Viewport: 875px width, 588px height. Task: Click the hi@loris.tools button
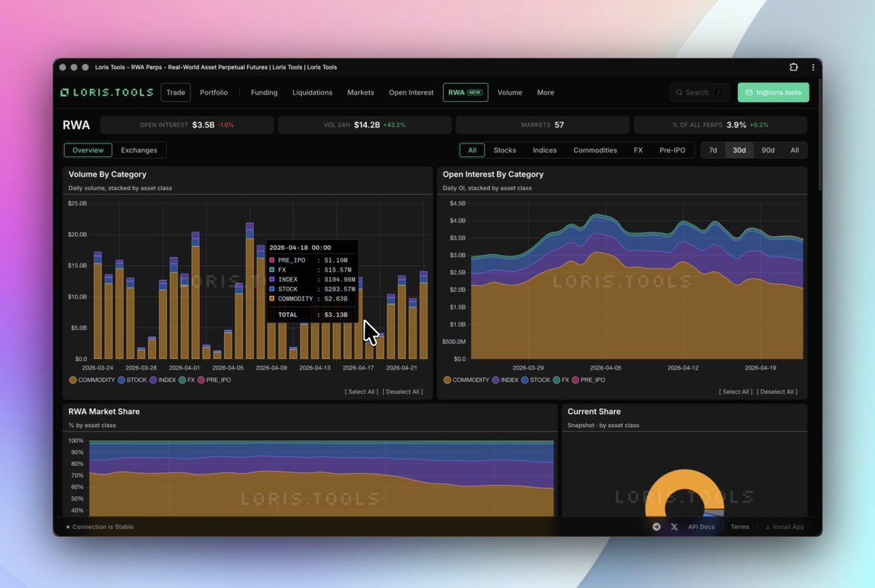click(x=773, y=93)
